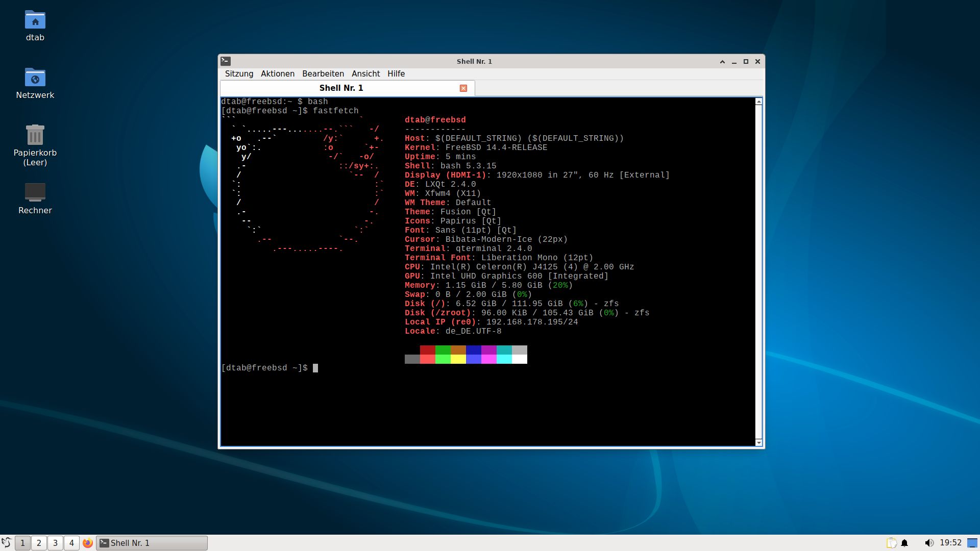Viewport: 980px width, 551px height.
Task: Open the Sitzung menu
Action: pos(239,74)
